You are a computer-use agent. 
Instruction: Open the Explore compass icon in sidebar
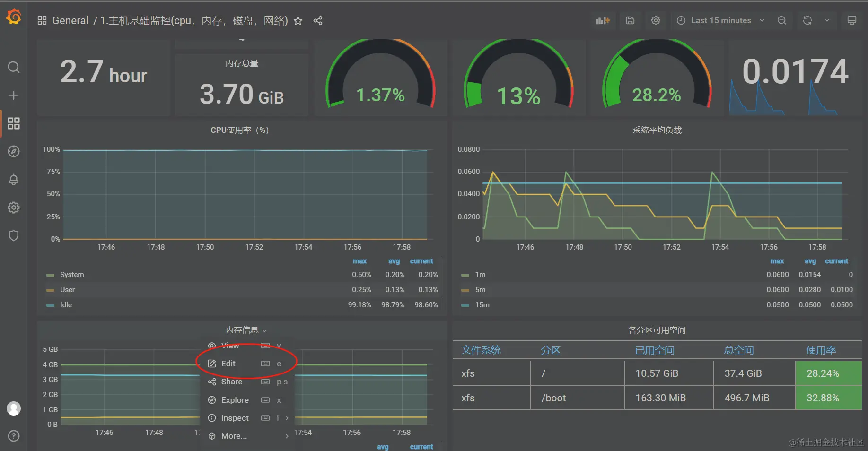14,151
